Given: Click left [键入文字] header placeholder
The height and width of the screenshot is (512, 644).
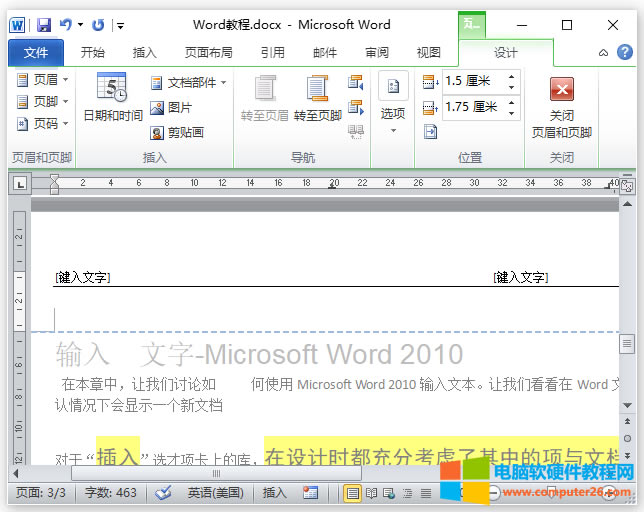Looking at the screenshot, I should tap(83, 278).
